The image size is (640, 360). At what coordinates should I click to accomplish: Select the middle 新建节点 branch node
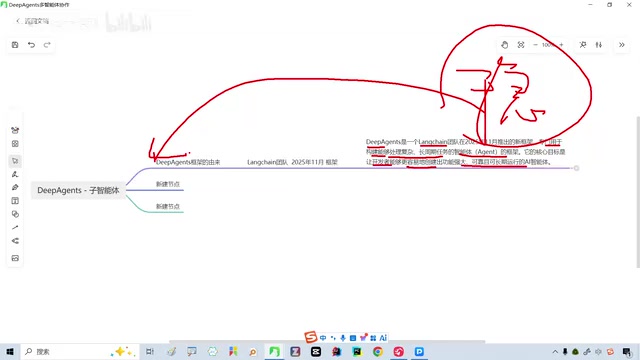[x=167, y=184]
